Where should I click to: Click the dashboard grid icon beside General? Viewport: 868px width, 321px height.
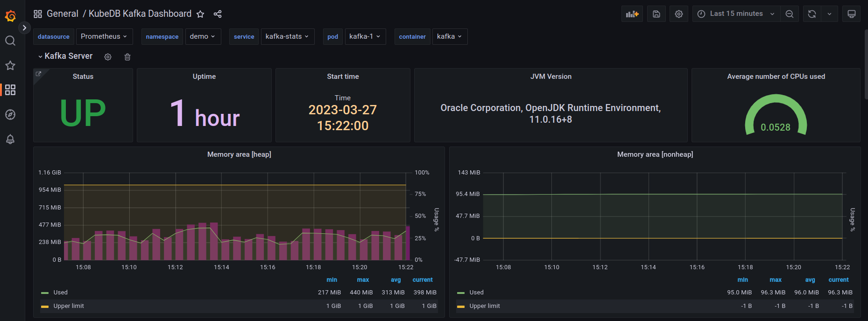(x=38, y=14)
